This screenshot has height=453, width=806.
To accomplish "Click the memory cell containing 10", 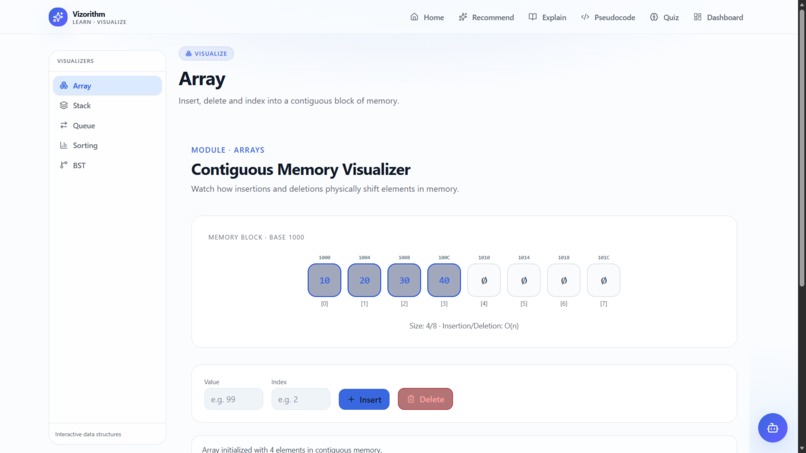I will pyautogui.click(x=324, y=280).
